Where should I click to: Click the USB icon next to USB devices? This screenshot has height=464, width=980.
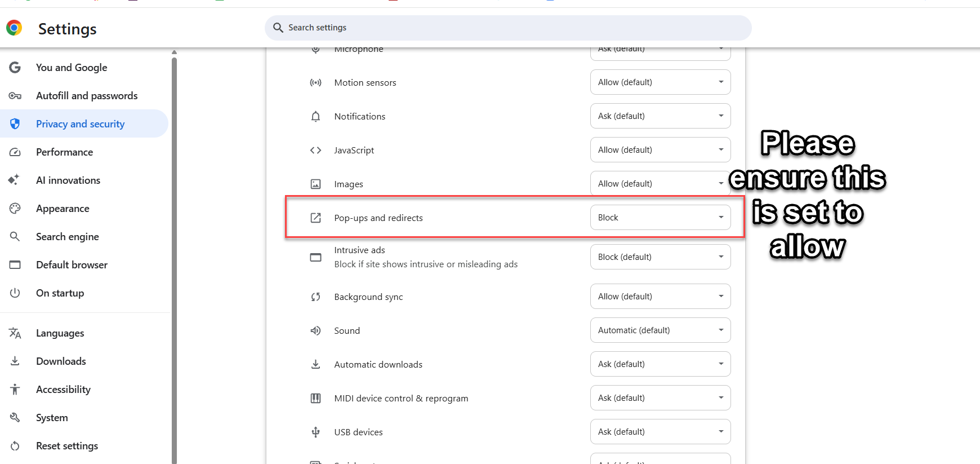(x=316, y=432)
